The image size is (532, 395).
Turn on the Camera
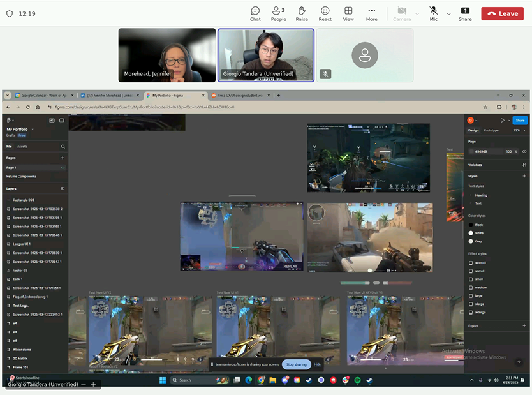(402, 14)
